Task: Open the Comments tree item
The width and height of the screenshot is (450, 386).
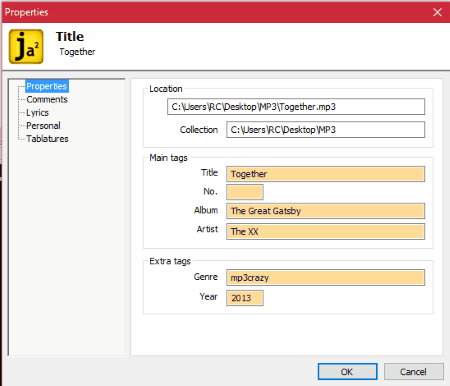Action: point(47,99)
